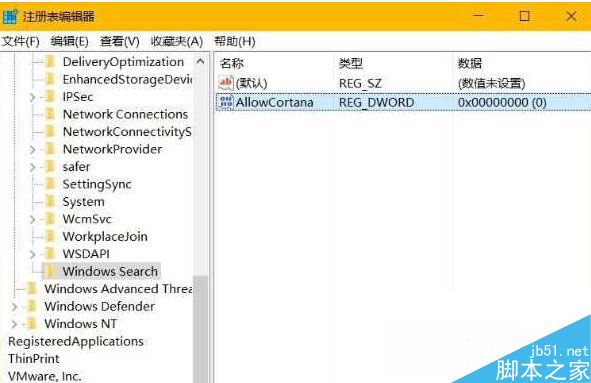Image resolution: width=591 pixels, height=383 pixels.
Task: Minimize the Registry Editor window
Action: [479, 16]
